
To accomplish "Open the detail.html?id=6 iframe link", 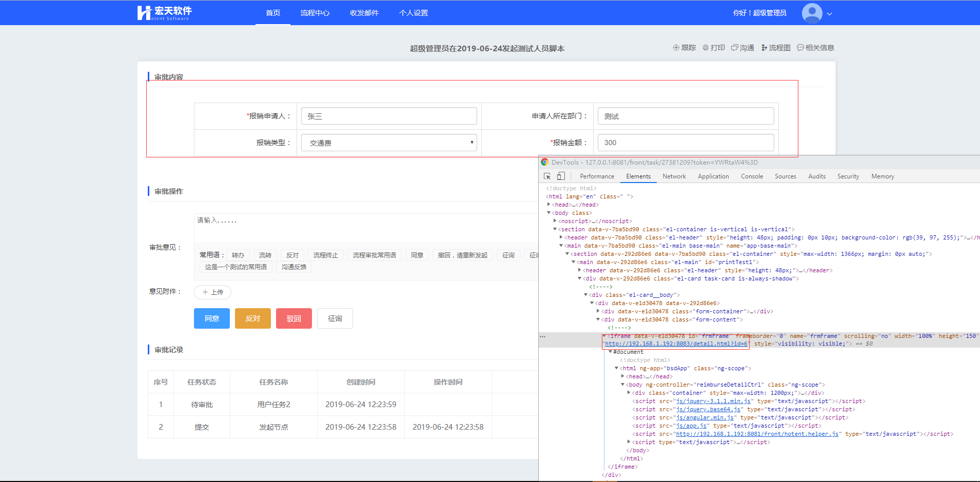I will click(x=676, y=344).
